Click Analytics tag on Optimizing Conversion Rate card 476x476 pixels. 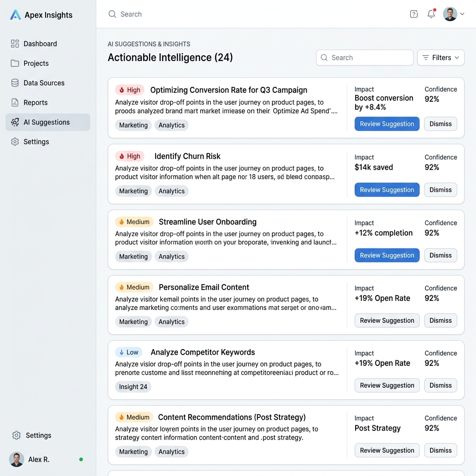(x=172, y=125)
